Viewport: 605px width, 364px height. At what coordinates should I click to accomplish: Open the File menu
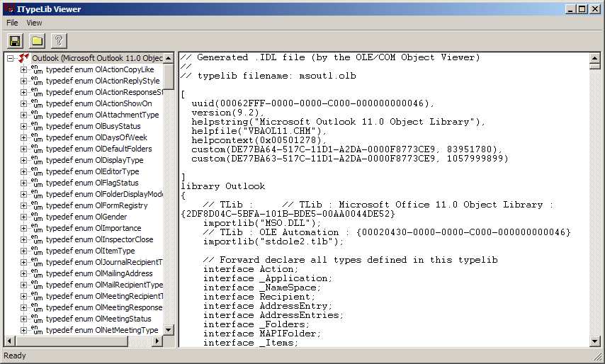click(x=12, y=23)
